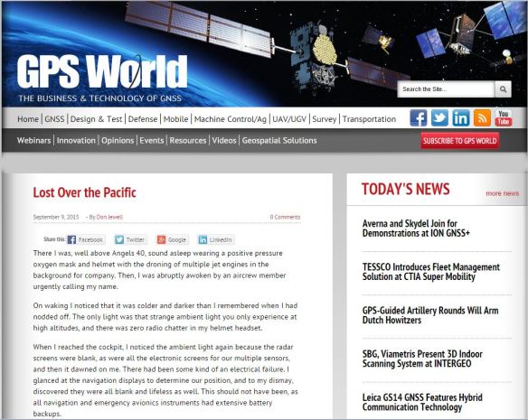Screen dimensions: 528x420
Task: Open the Defense section
Action: pyautogui.click(x=143, y=119)
